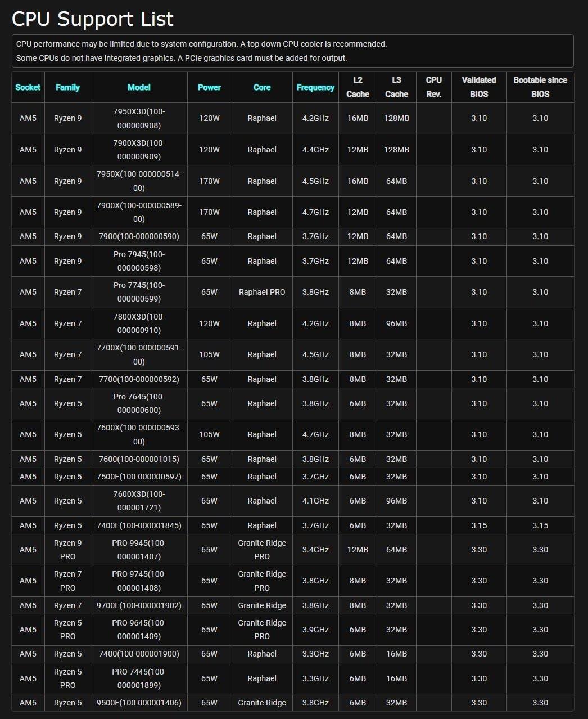Sort the list by Core column
Screen dimensions: 588x719
[x=262, y=87]
